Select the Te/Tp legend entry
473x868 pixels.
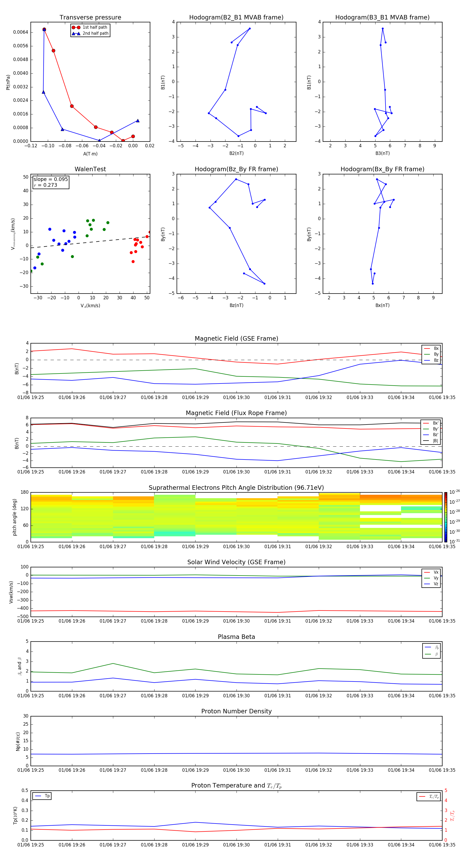(429, 796)
